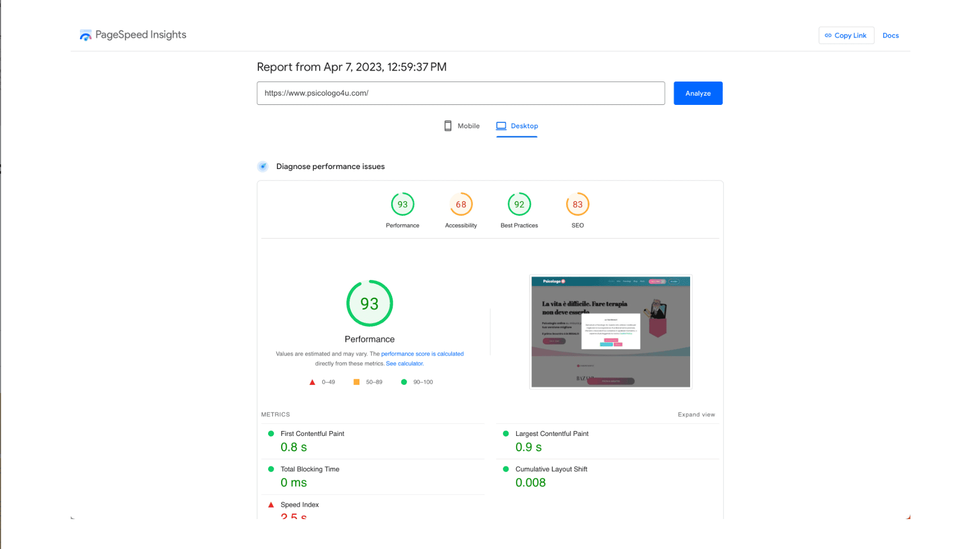The image size is (980, 549).
Task: Open the See calculator link
Action: pyautogui.click(x=404, y=364)
